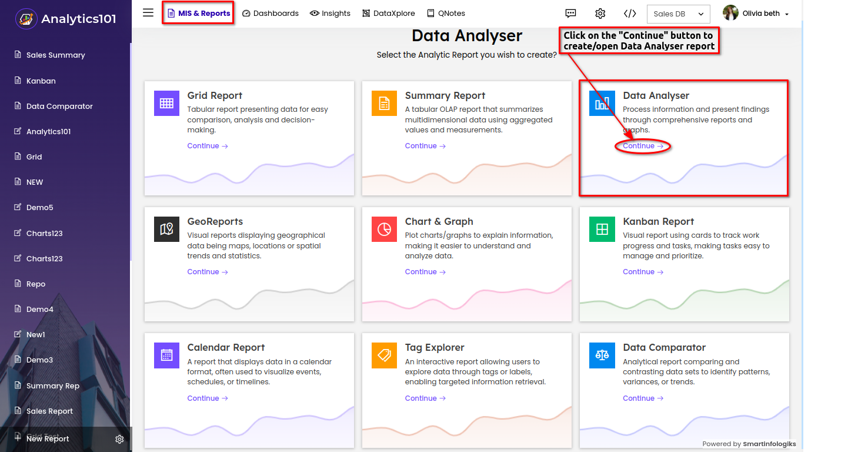
Task: Expand the Olivia beth user menu
Action: point(756,14)
